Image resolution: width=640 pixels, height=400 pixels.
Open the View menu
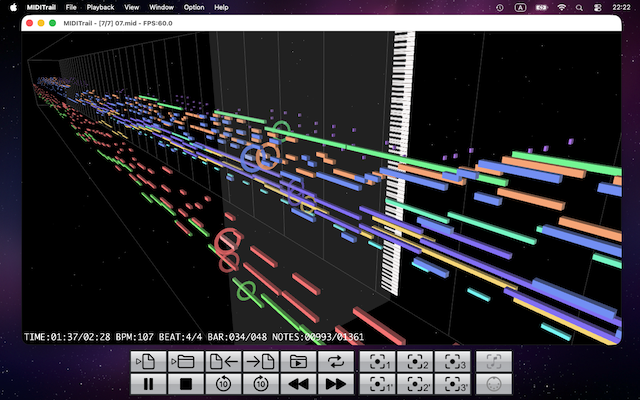click(131, 7)
